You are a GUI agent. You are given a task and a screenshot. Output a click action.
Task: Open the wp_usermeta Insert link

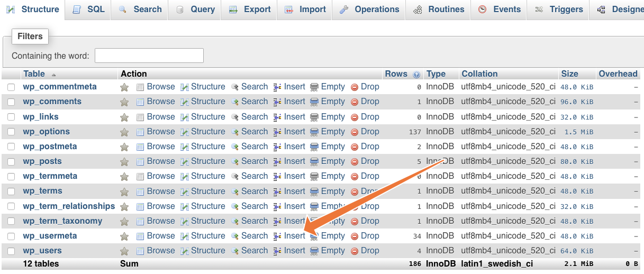pos(294,236)
